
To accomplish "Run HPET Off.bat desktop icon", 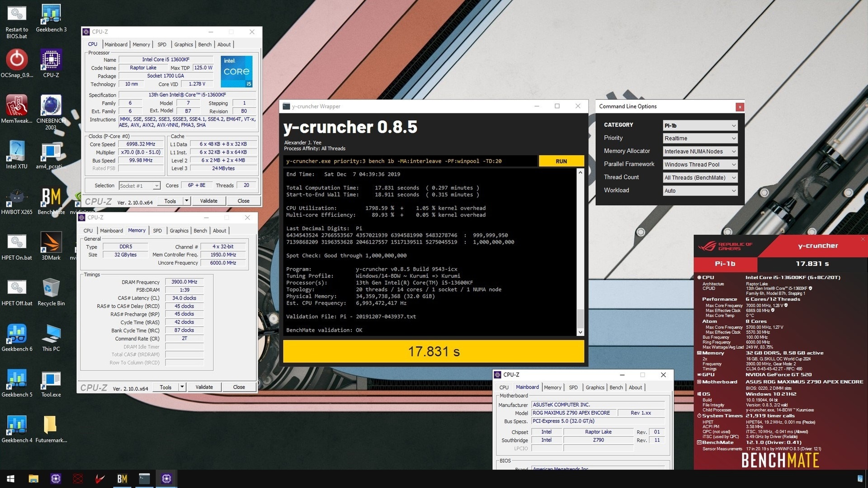I will tap(17, 291).
